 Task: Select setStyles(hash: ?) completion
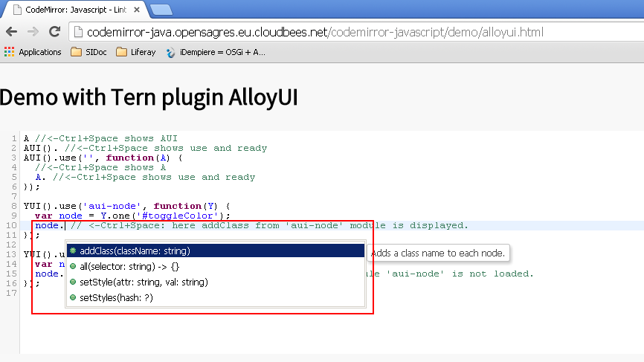(216, 297)
